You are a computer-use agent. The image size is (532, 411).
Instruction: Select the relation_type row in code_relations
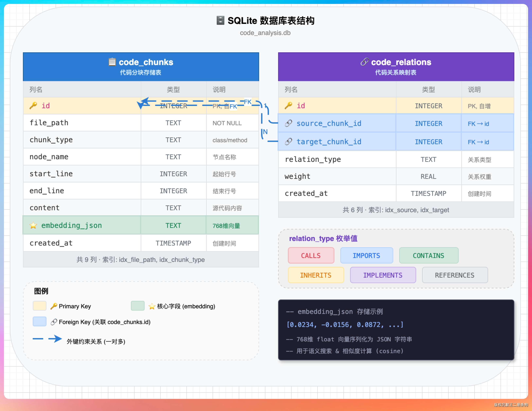(313, 159)
